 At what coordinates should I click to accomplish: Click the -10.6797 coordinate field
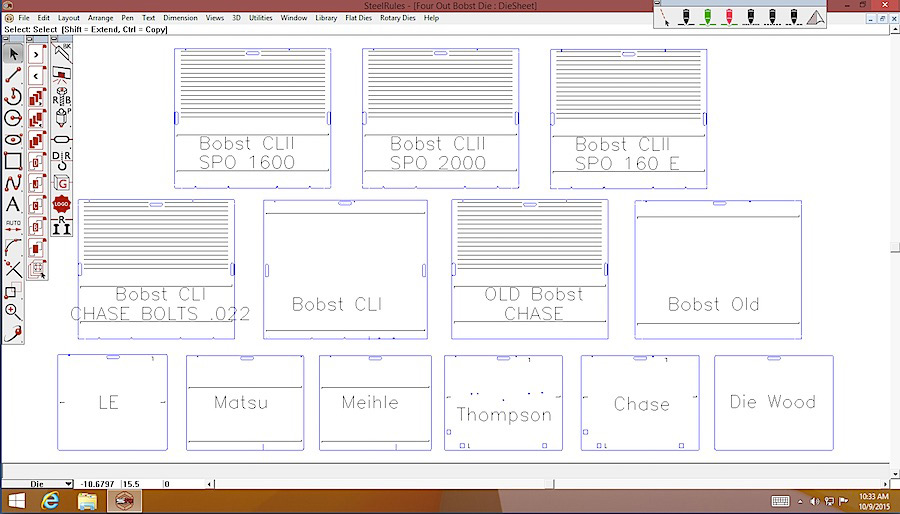98,484
